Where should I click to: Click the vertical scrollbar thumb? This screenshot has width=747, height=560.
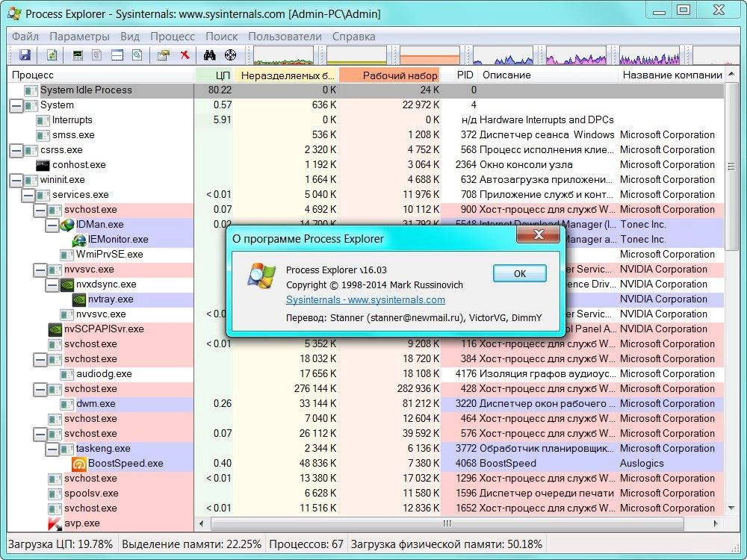[x=731, y=167]
